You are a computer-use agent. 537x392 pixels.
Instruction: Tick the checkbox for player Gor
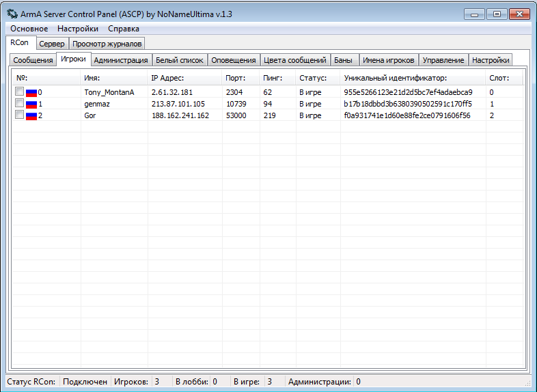pyautogui.click(x=20, y=115)
